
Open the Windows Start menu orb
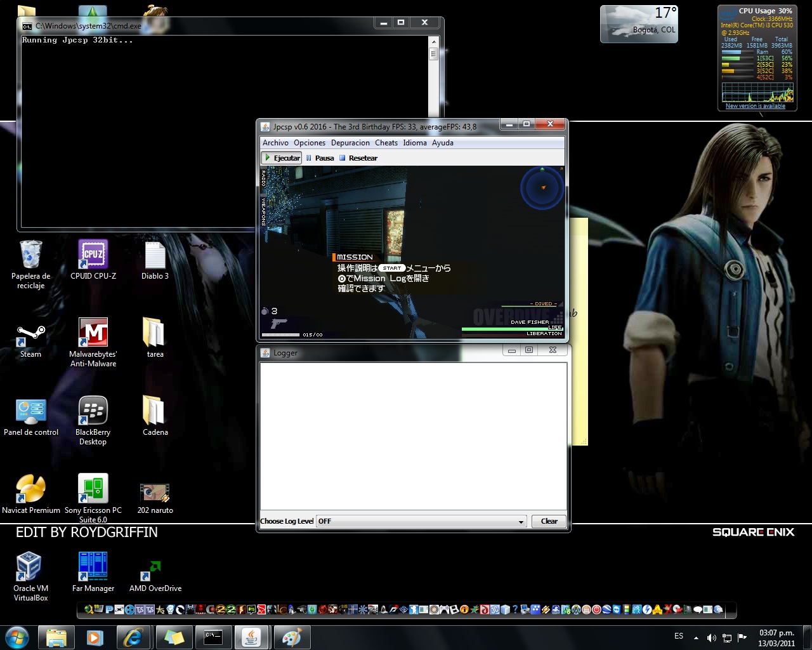[x=17, y=637]
